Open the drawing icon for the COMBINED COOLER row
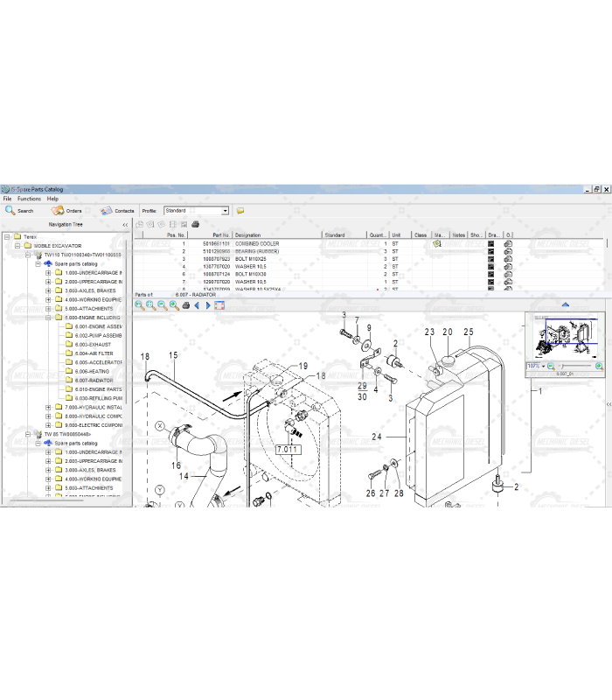The image size is (612, 700). [492, 244]
